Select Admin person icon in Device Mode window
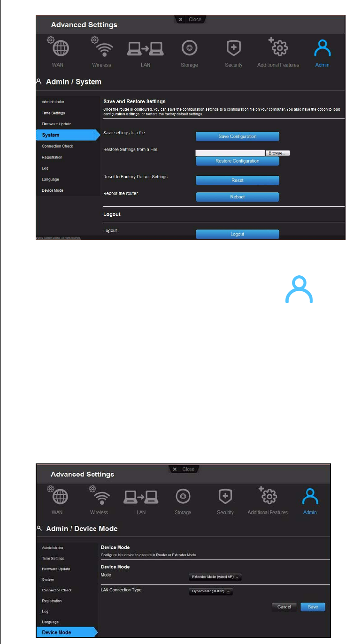Screen dimensions: 346x644 point(310,496)
